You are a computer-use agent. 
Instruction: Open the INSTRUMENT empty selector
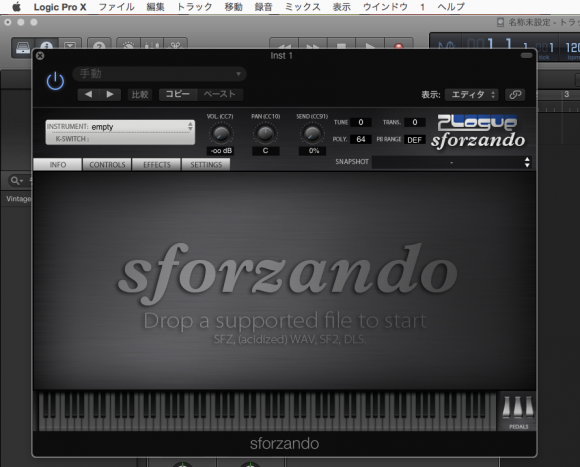(x=120, y=126)
